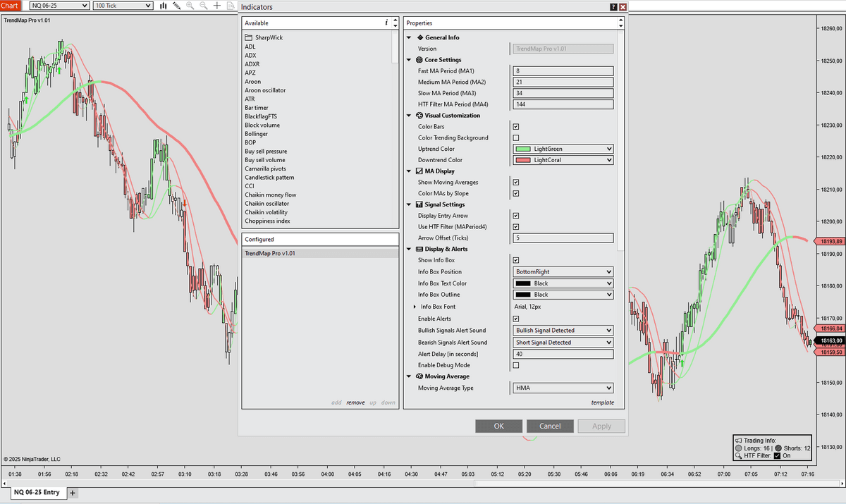Click the LightCoral Downtrend Color swatch
The width and height of the screenshot is (846, 504).
tap(524, 160)
